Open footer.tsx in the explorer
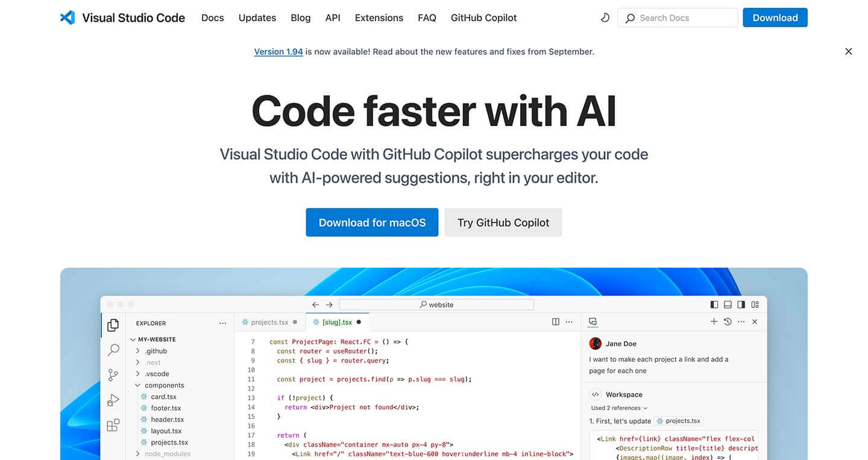This screenshot has width=868, height=460. point(166,408)
